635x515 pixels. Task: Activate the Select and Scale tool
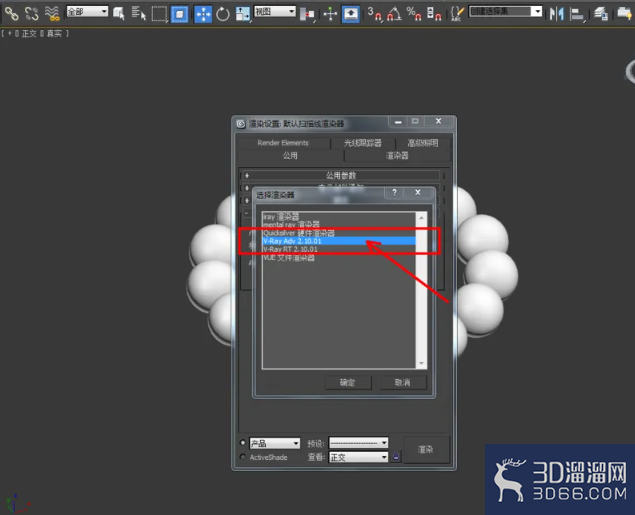(x=242, y=14)
